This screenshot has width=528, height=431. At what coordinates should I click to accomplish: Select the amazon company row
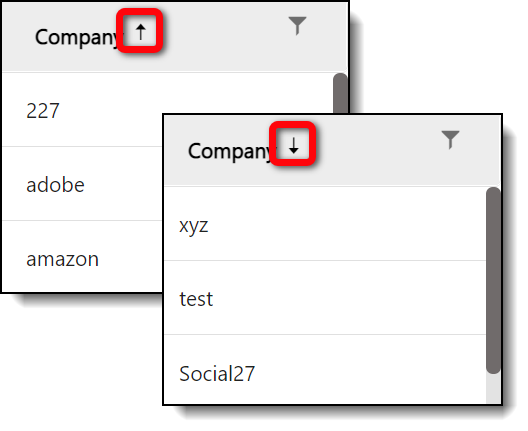coord(82,257)
